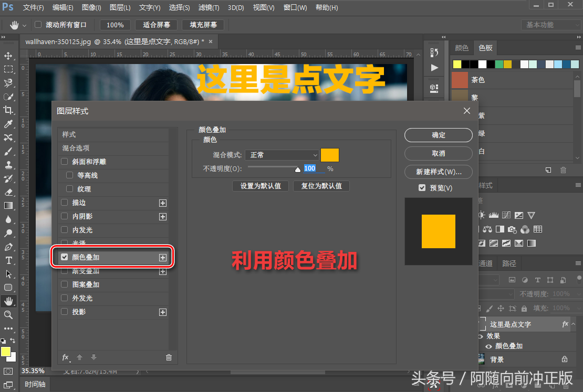This screenshot has height=392, width=583.
Task: Enable 图案叠加 checkbox
Action: click(x=64, y=284)
